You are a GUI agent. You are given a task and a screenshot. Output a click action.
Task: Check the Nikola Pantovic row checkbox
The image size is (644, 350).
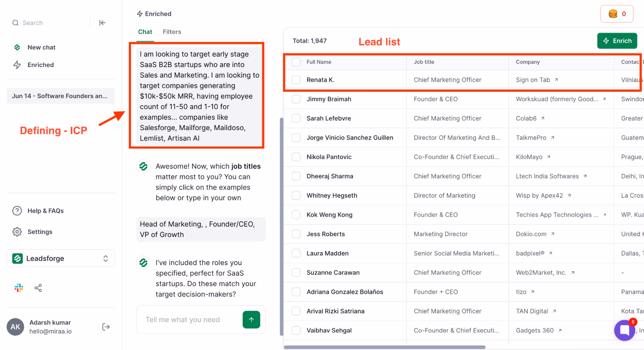(296, 157)
